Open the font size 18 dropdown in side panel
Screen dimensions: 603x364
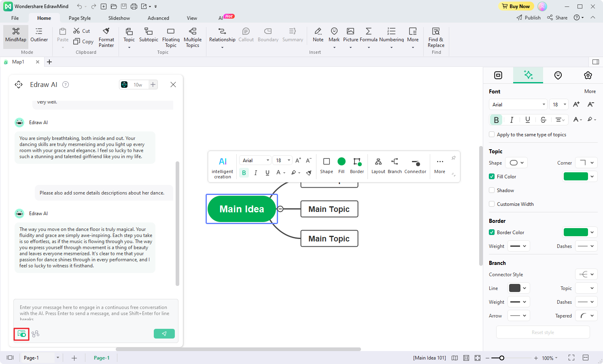click(x=559, y=104)
